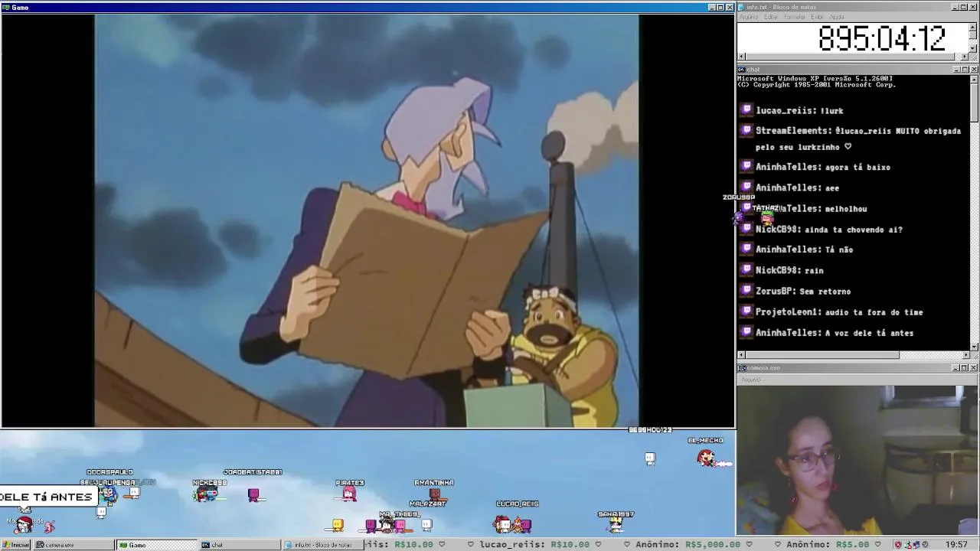Click badge beside ProjetoLeon1 message
The height and width of the screenshot is (551, 980).
click(x=746, y=311)
